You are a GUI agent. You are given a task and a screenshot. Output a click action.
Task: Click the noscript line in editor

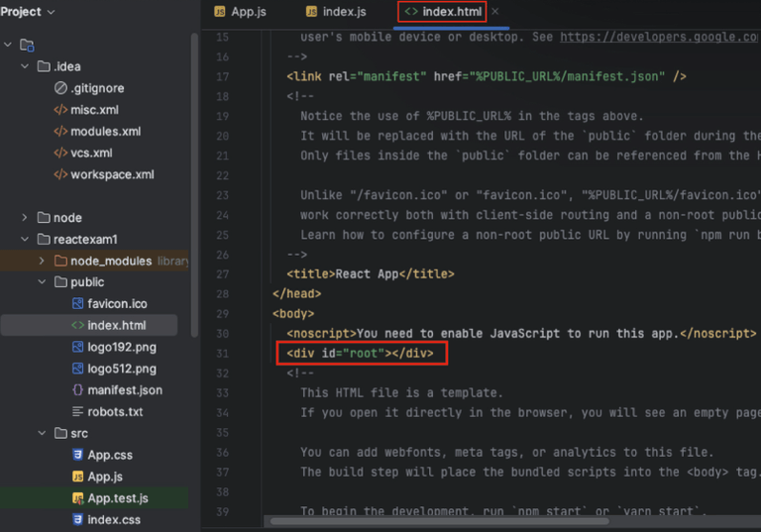coord(521,334)
